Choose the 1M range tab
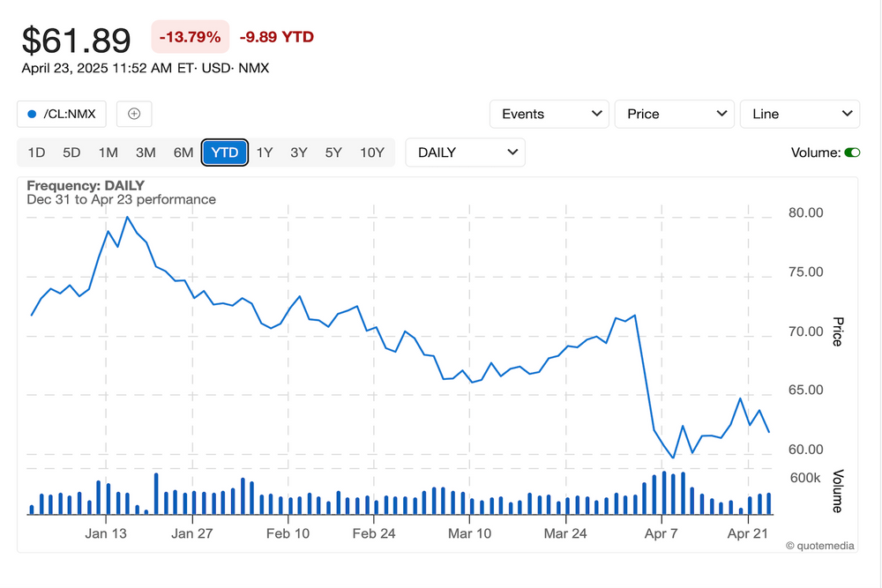The image size is (882, 588). tap(108, 153)
